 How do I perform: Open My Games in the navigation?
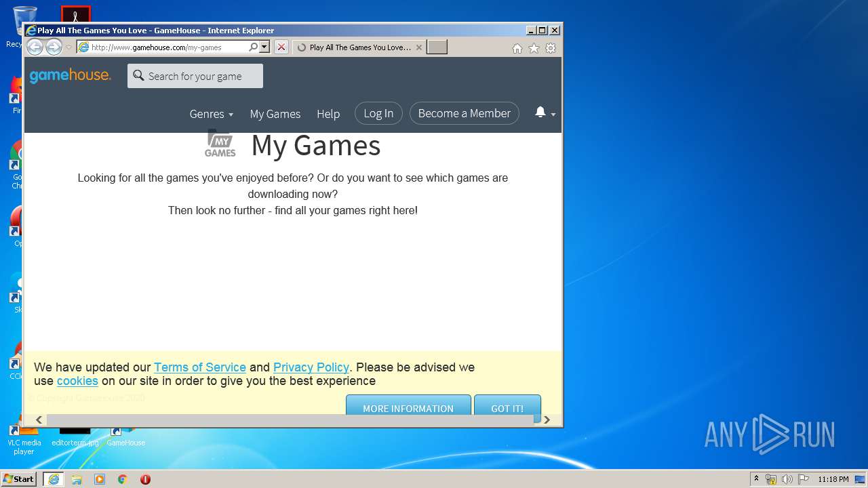click(275, 114)
